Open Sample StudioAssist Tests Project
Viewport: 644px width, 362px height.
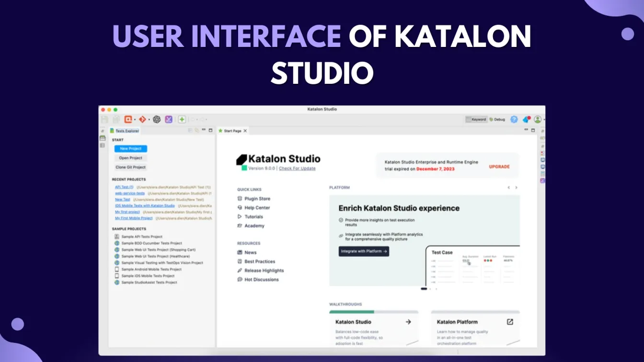pos(146,283)
